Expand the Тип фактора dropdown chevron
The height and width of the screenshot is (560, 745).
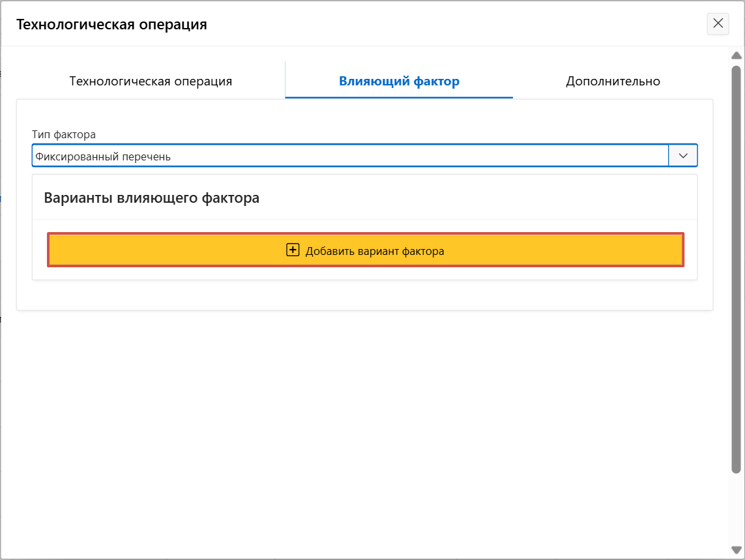(683, 156)
